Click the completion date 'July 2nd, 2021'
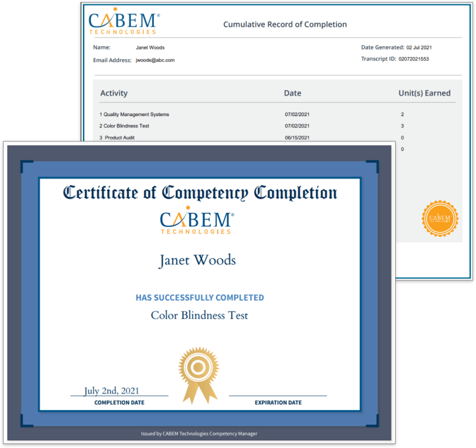Screen dimensions: 476x448 pyautogui.click(x=112, y=391)
